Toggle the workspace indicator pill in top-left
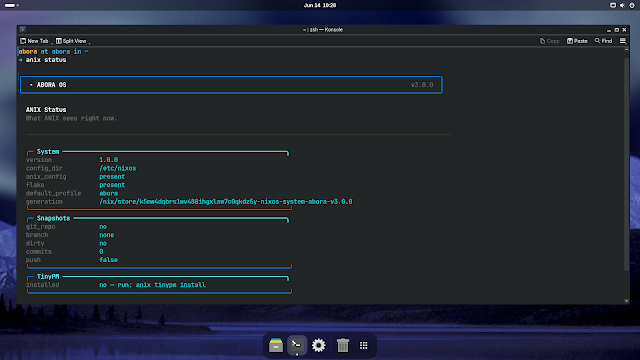Screen dimensions: 640x360 11,5
